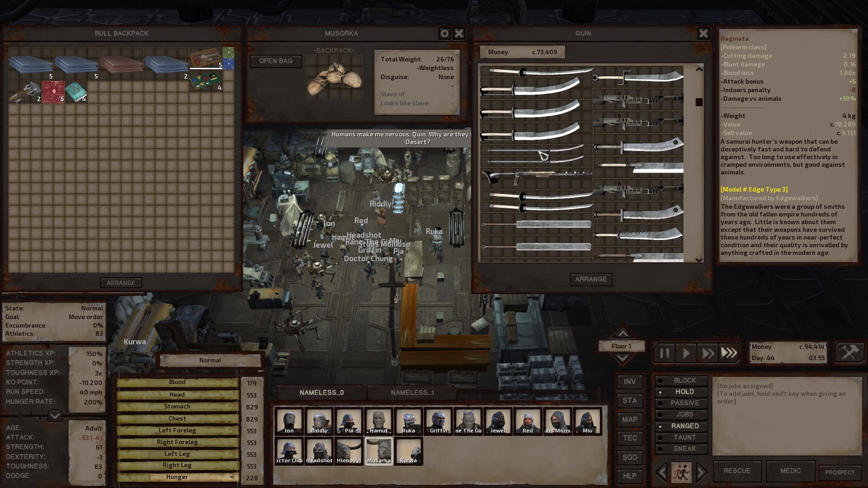Click OPEN BAG button

[x=276, y=61]
